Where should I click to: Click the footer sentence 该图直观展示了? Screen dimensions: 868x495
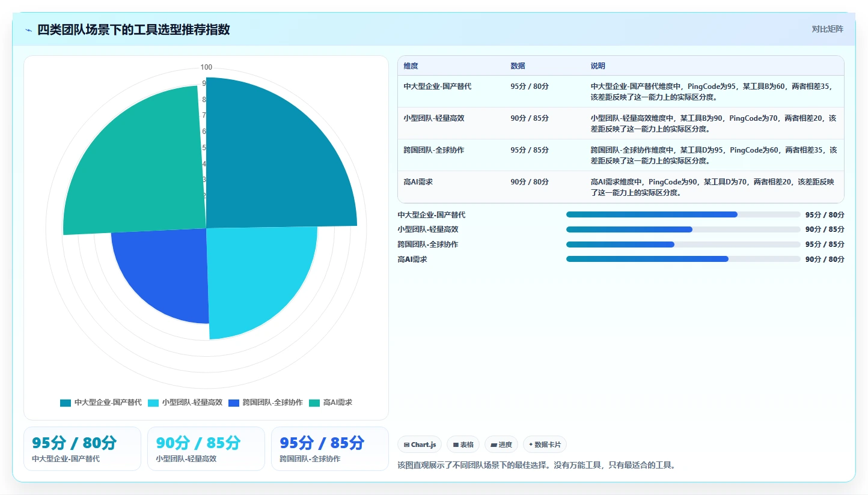tap(537, 465)
